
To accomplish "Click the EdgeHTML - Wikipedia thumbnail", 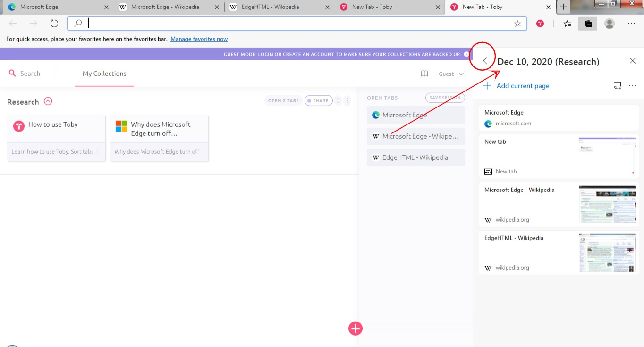I will point(607,253).
